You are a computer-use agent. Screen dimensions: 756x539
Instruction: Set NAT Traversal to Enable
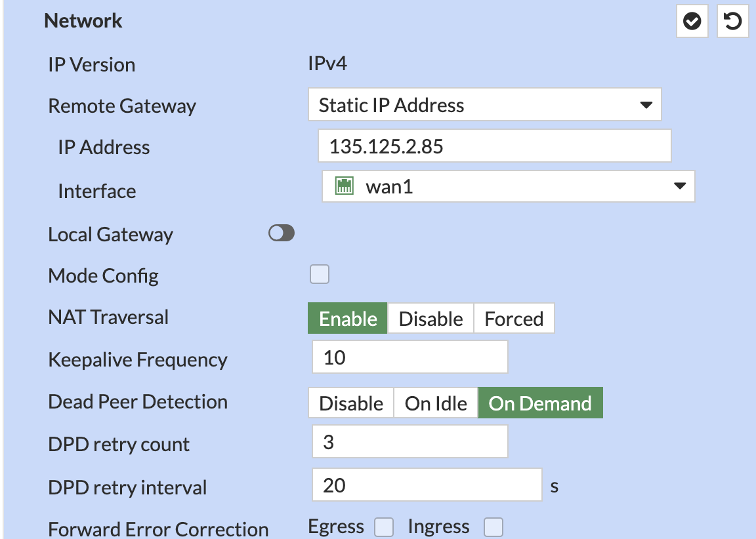pyautogui.click(x=348, y=319)
